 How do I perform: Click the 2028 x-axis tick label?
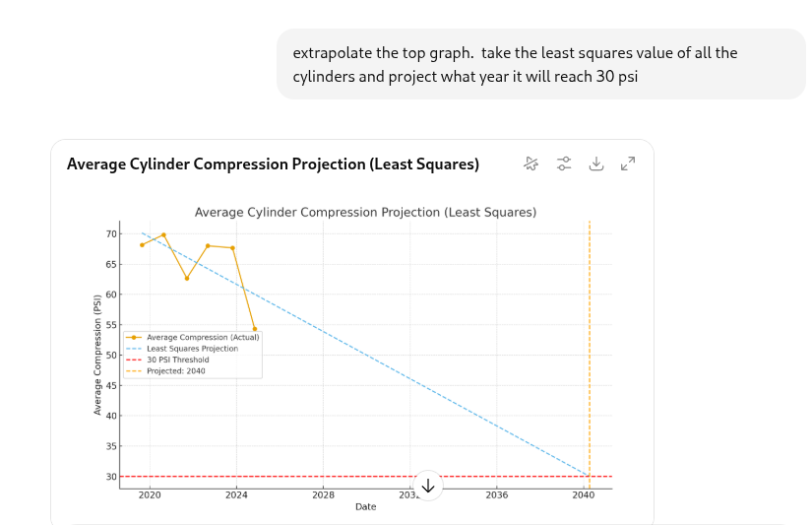coord(323,495)
